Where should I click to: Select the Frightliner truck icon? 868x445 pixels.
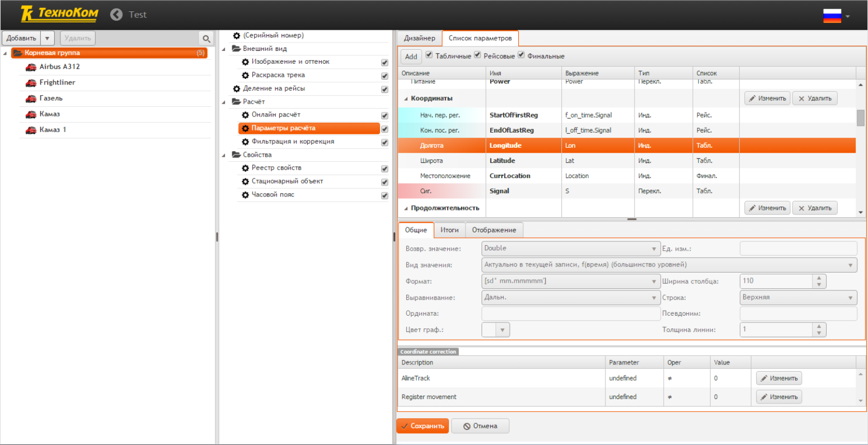click(31, 83)
